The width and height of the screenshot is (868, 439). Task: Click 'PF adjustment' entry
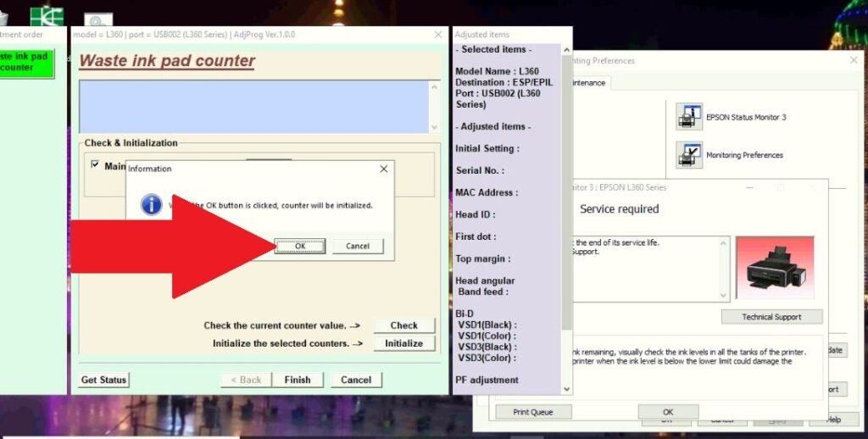[x=487, y=380]
